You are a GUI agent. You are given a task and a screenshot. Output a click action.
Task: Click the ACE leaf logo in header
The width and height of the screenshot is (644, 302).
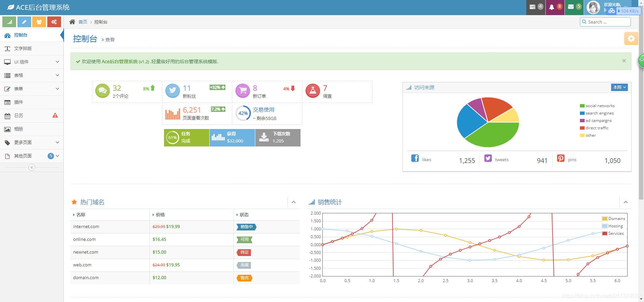click(x=11, y=7)
